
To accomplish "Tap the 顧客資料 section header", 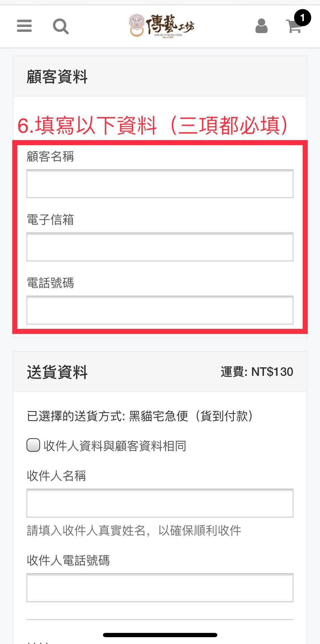I will point(57,77).
